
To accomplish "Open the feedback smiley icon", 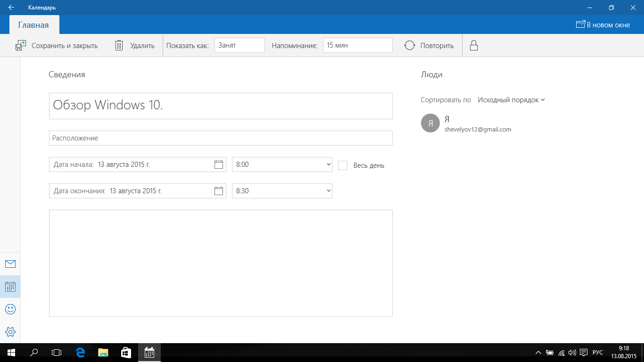I will [x=10, y=309].
